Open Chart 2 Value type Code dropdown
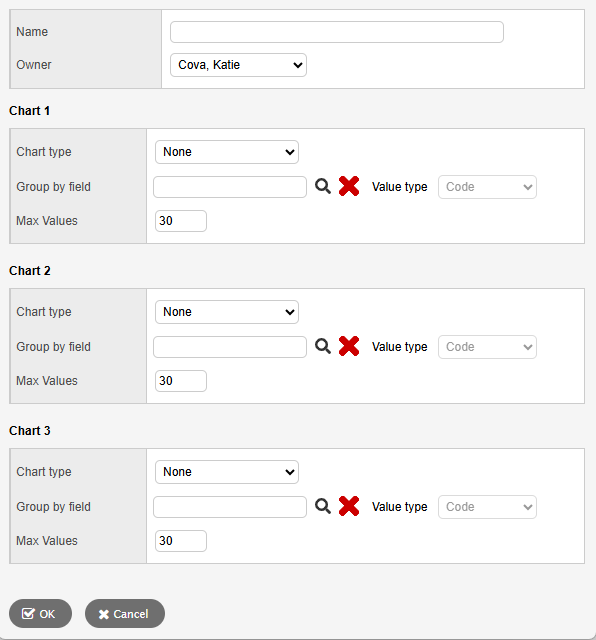 [x=487, y=347]
